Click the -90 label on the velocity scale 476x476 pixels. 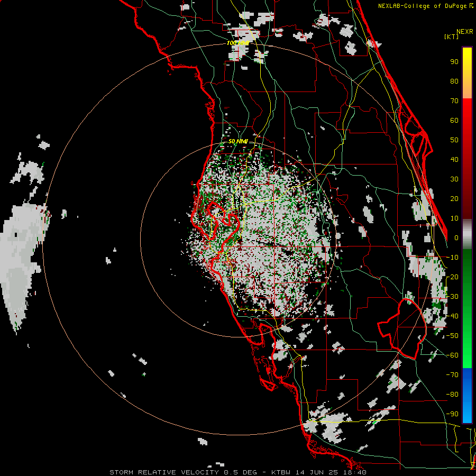(x=452, y=414)
